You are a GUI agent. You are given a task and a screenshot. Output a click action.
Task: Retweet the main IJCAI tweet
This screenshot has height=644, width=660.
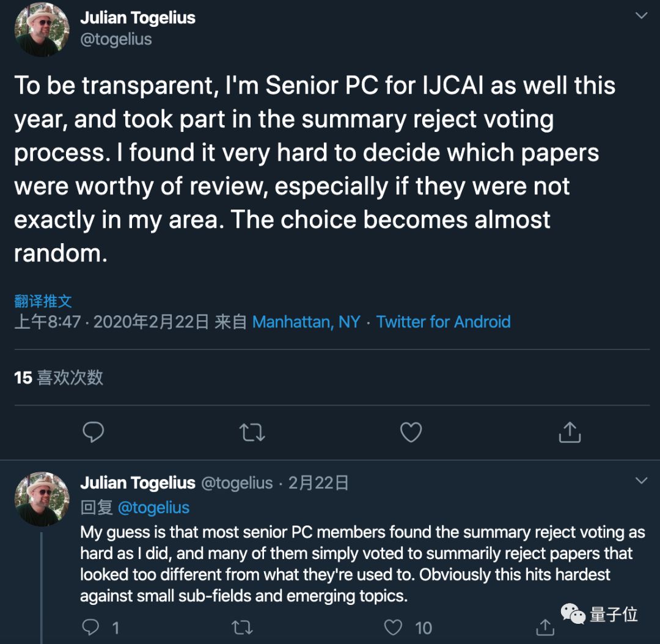[252, 432]
